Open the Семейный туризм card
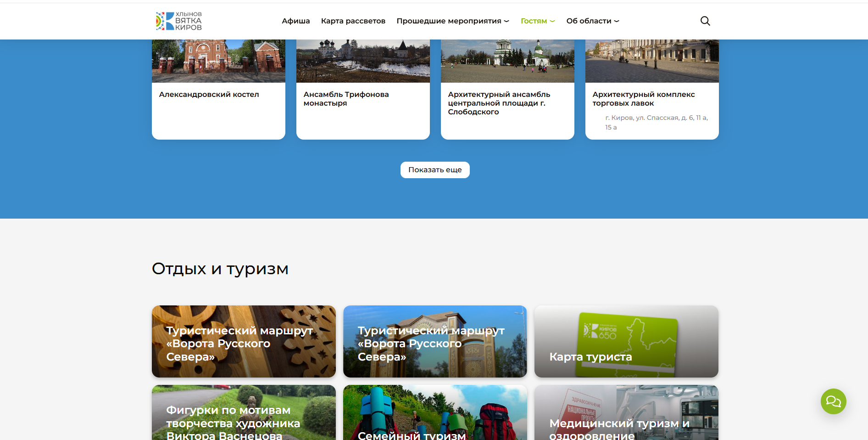The image size is (868, 440). point(435,412)
